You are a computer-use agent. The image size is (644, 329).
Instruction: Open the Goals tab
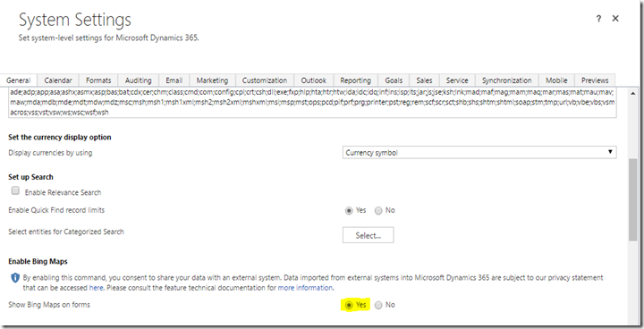(x=394, y=80)
